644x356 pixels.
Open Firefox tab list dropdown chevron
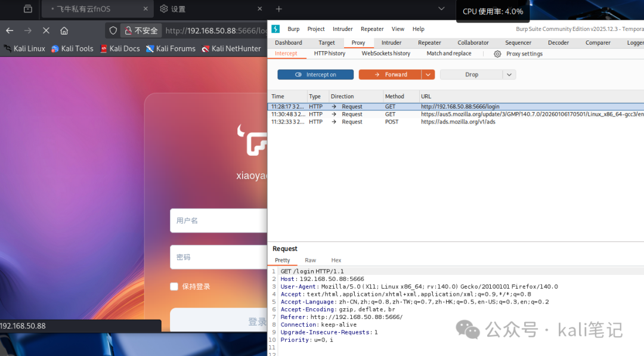click(x=441, y=9)
